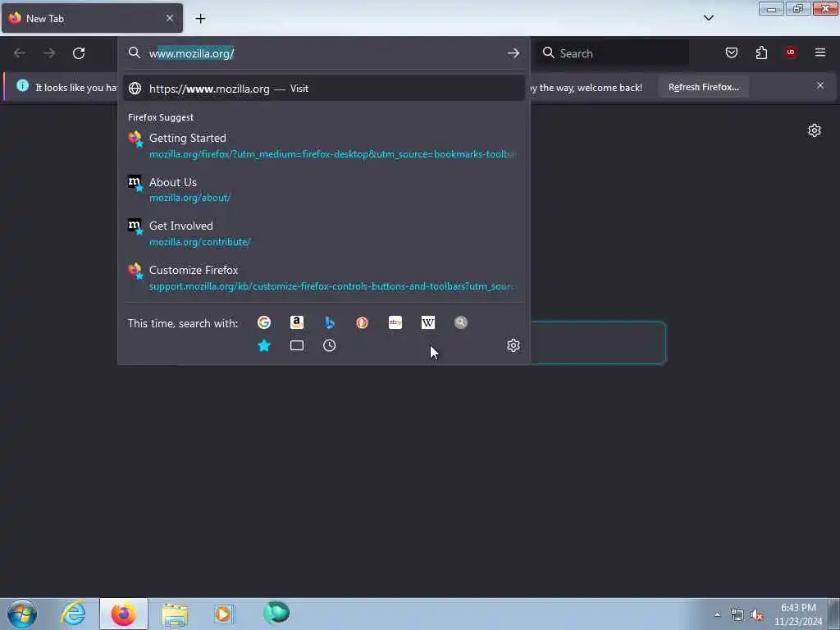Screen dimensions: 840x630
Task: Search with eBay this time
Action: coord(395,322)
